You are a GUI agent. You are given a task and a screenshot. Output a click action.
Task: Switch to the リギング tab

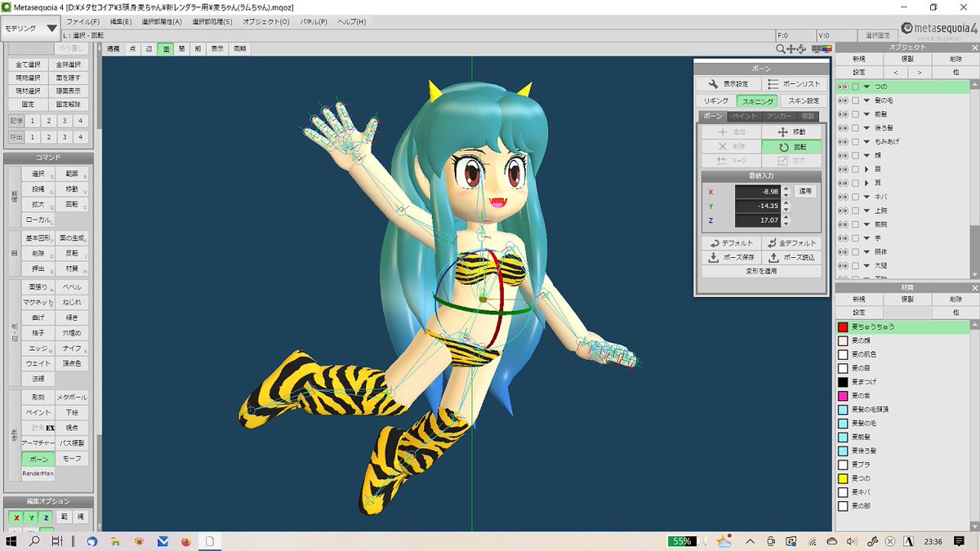(x=716, y=101)
